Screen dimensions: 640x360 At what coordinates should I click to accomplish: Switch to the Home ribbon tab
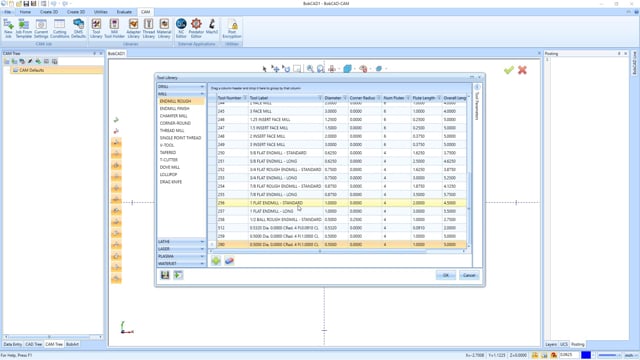click(25, 12)
